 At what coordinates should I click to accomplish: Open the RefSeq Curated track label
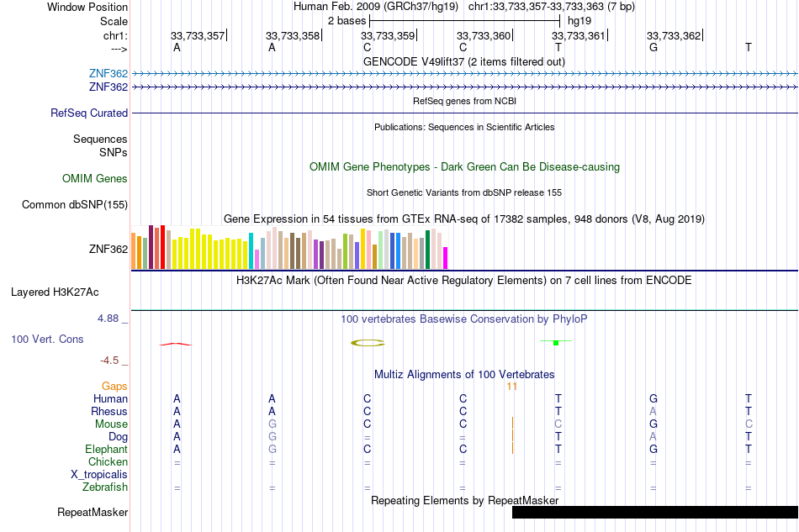click(x=88, y=113)
